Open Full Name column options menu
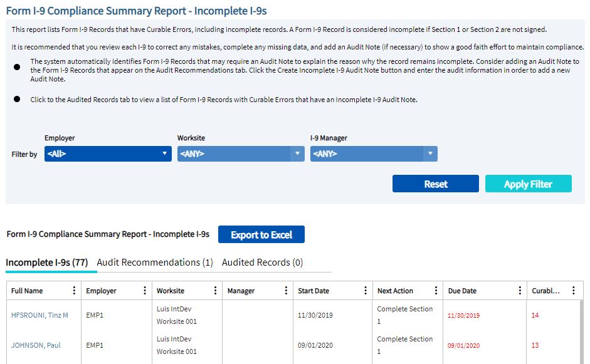This screenshot has height=364, width=590. click(x=74, y=290)
